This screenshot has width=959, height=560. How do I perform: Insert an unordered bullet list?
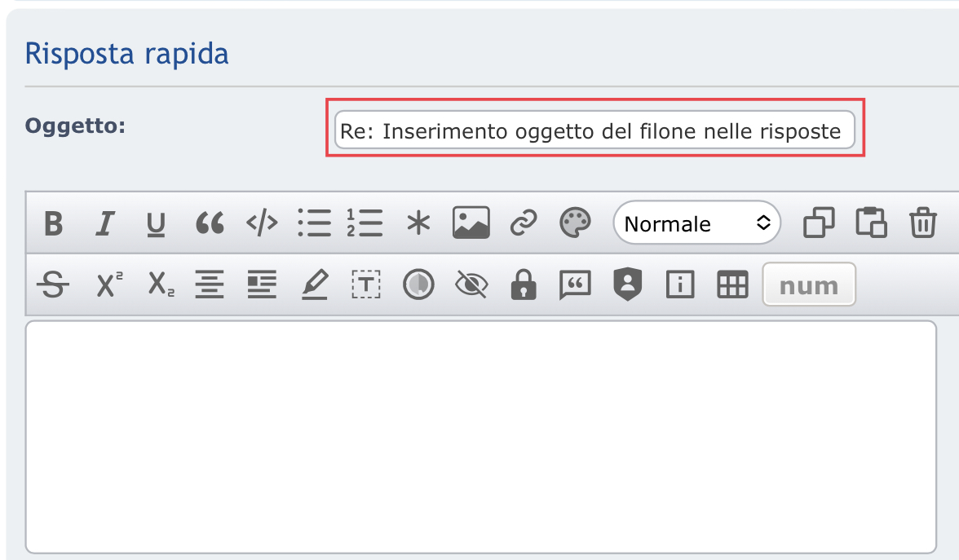[314, 223]
